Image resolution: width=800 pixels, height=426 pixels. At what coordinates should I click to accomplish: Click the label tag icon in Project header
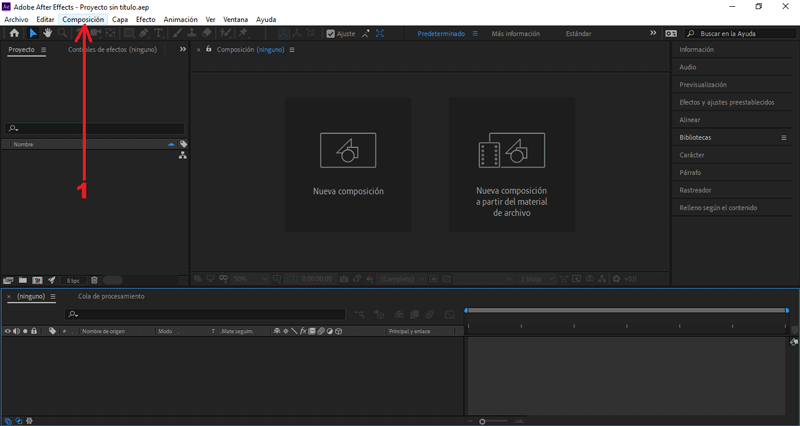[x=183, y=144]
